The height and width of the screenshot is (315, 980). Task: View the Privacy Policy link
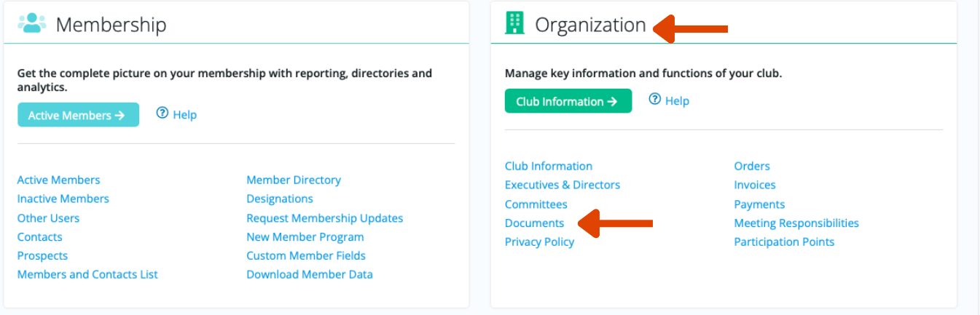pyautogui.click(x=540, y=242)
